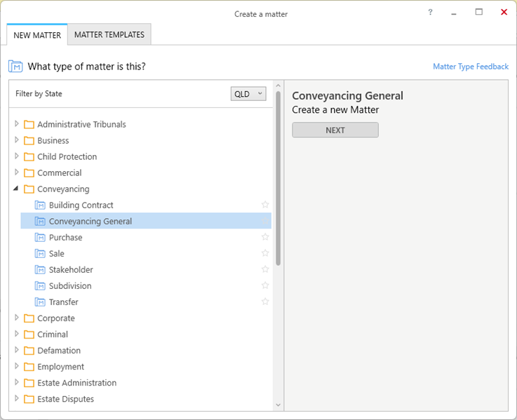
Task: Click the Subdivision matter icon
Action: (40, 286)
